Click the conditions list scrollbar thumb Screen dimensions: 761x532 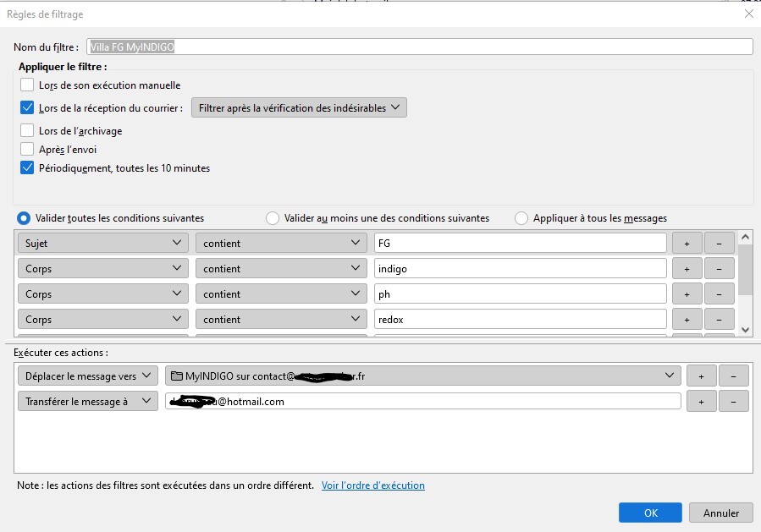(746, 269)
